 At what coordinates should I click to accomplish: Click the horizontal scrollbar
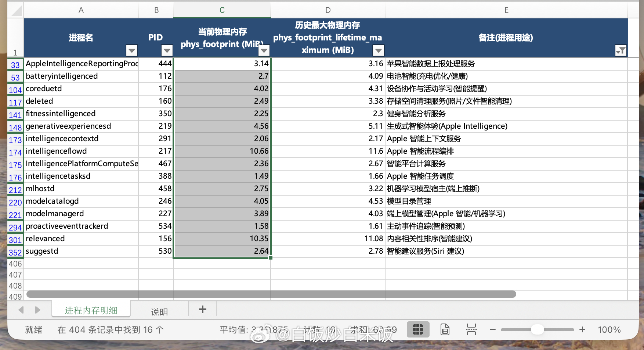pyautogui.click(x=271, y=294)
